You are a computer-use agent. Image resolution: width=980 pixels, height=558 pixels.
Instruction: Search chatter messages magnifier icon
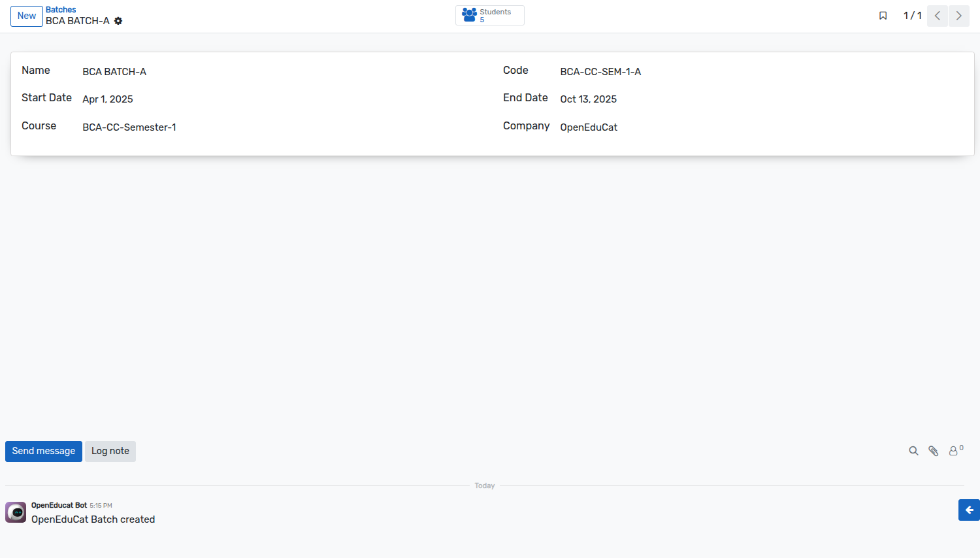(x=913, y=451)
